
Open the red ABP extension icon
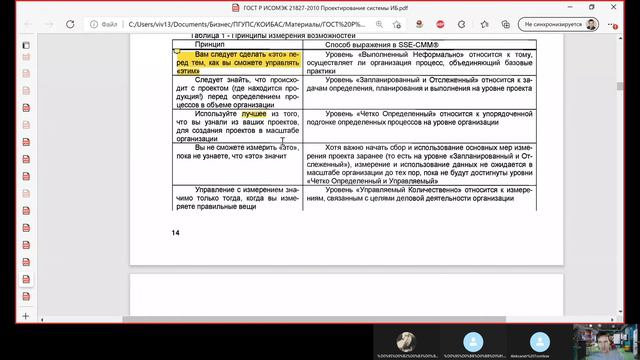(x=440, y=24)
